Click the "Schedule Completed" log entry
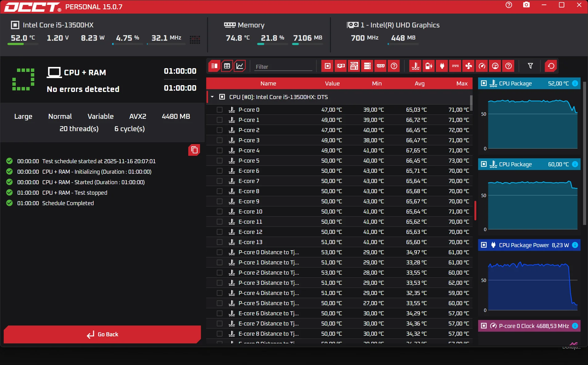588x365 pixels. [x=68, y=203]
